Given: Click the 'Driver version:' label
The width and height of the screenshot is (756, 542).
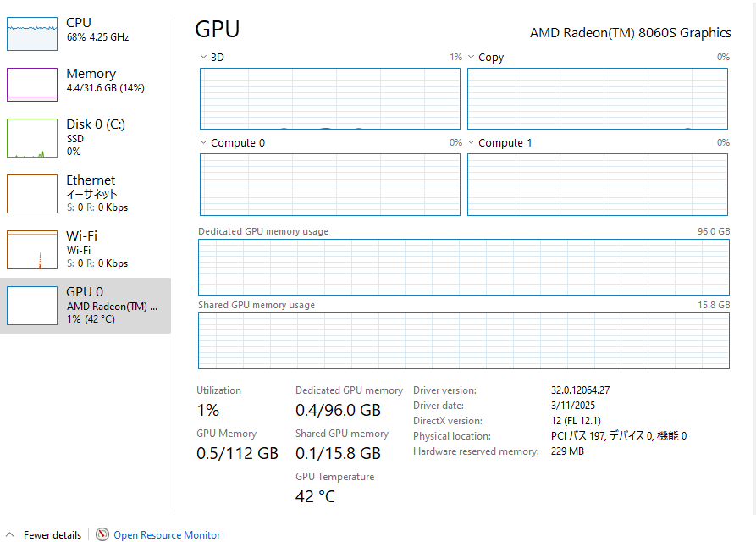Looking at the screenshot, I should 444,390.
